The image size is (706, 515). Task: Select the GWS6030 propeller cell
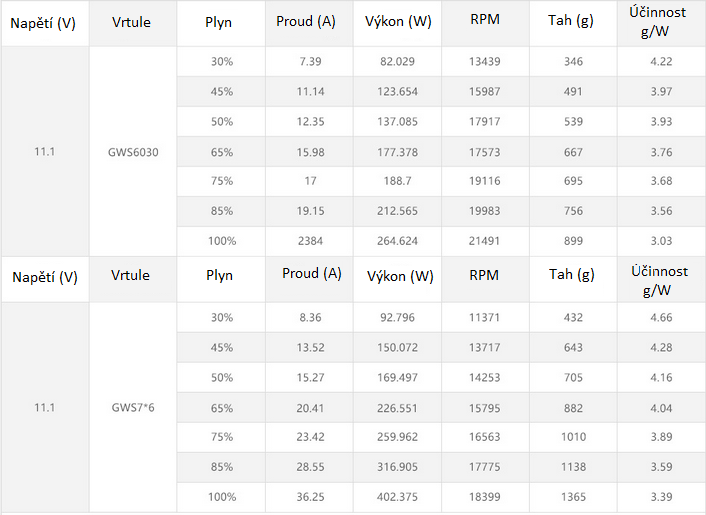pyautogui.click(x=133, y=152)
